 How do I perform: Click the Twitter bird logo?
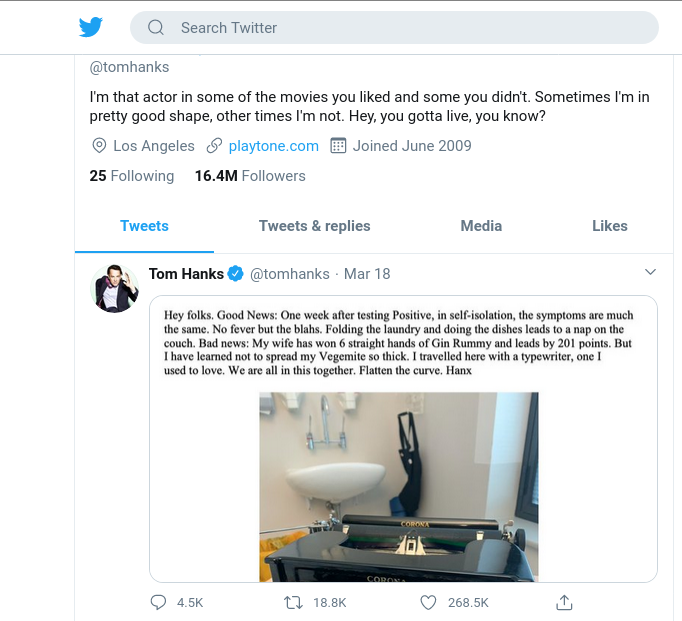[91, 27]
